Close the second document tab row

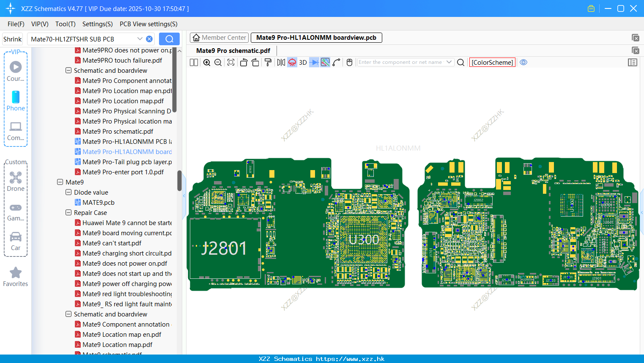click(x=635, y=50)
